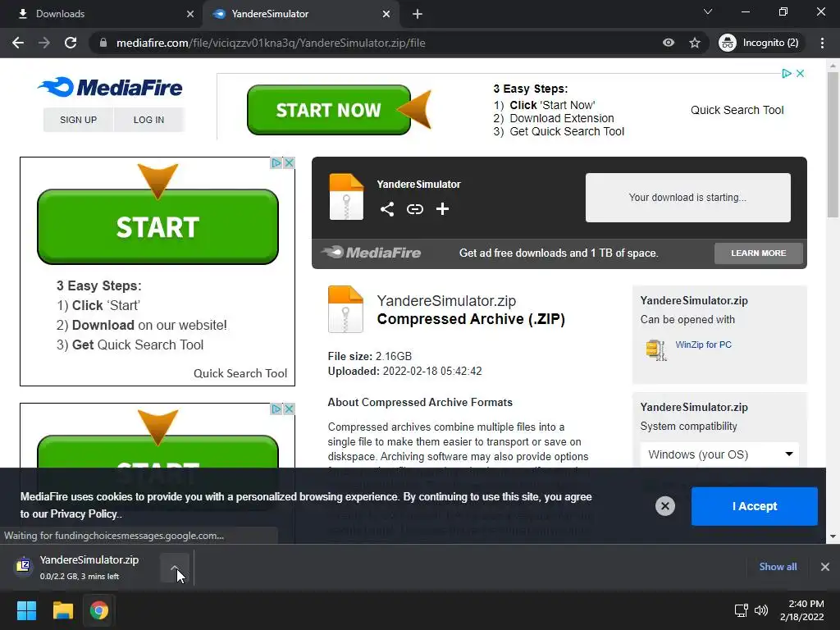840x630 pixels.
Task: Click Show all downloads
Action: coord(778,566)
